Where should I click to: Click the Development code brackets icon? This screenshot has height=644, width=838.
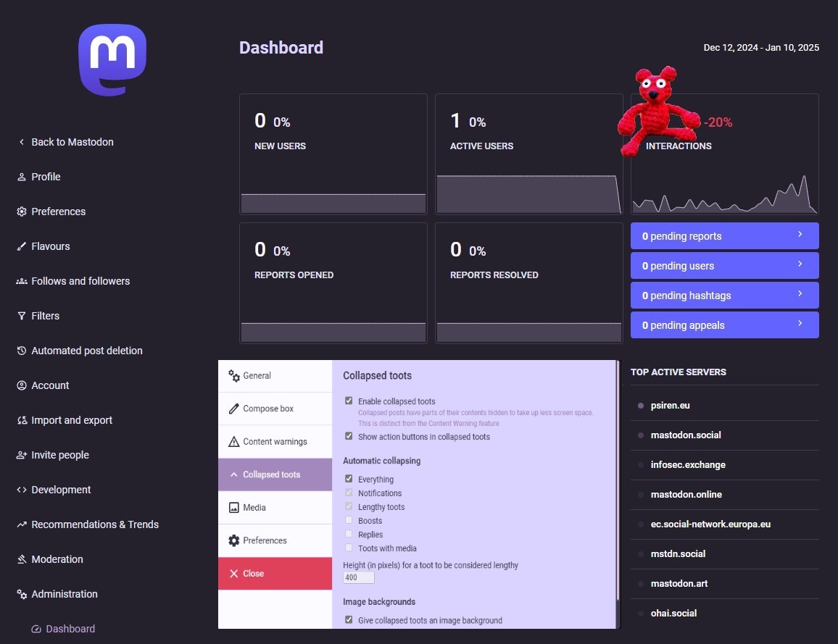pos(21,490)
